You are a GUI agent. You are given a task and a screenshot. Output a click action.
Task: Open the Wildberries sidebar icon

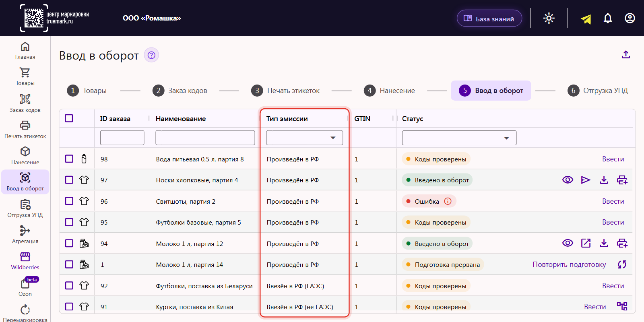pos(25,261)
